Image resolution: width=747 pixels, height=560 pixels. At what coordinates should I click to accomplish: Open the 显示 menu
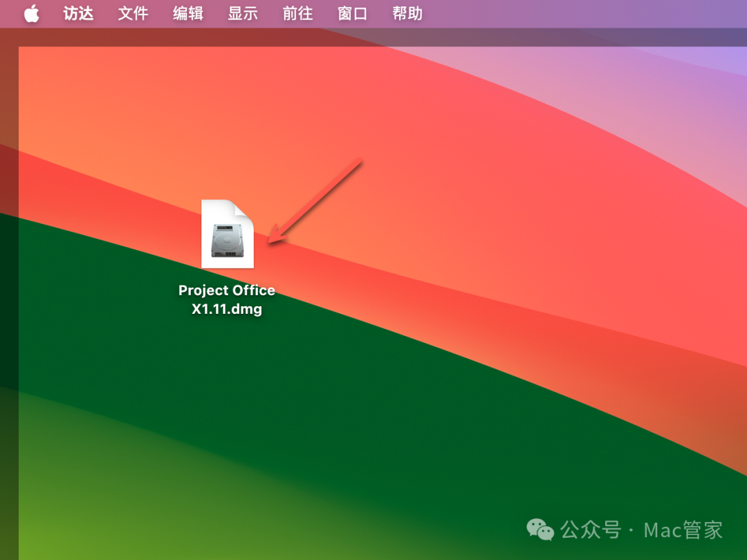[x=243, y=13]
